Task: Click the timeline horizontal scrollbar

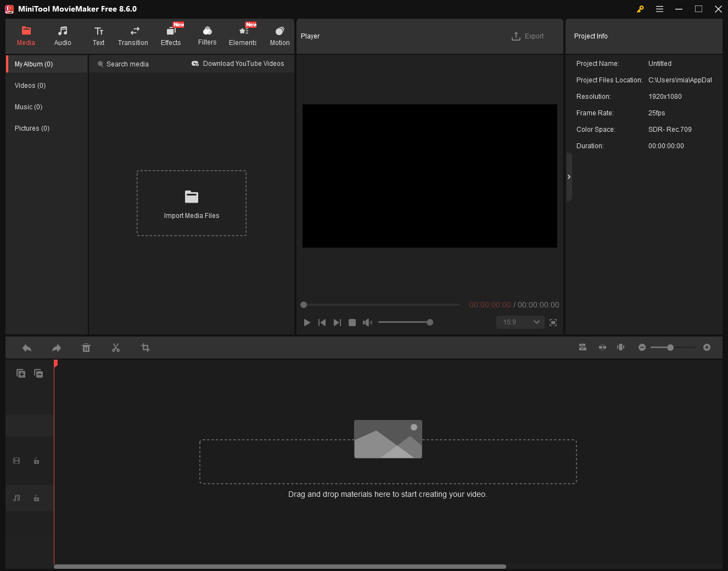Action: pyautogui.click(x=280, y=567)
